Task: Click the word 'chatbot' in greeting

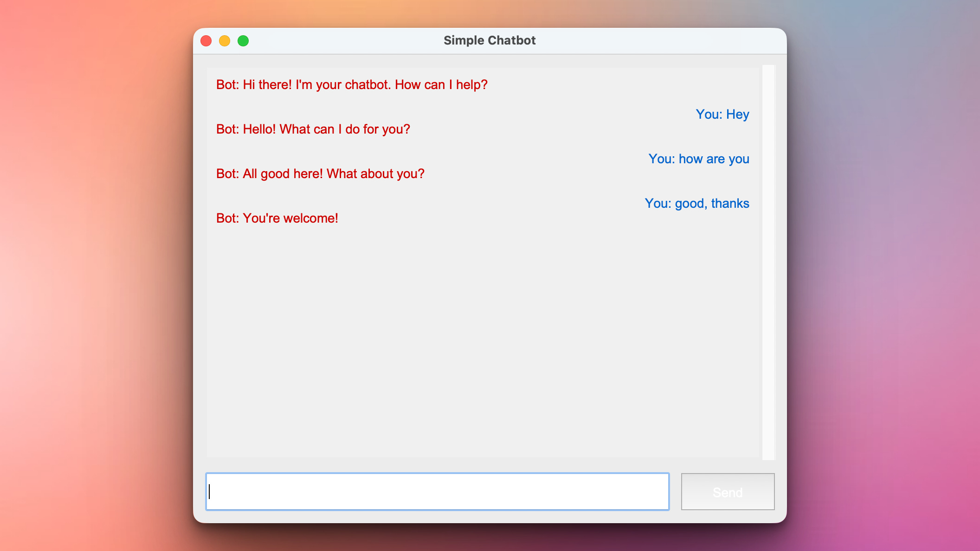Action: tap(367, 85)
